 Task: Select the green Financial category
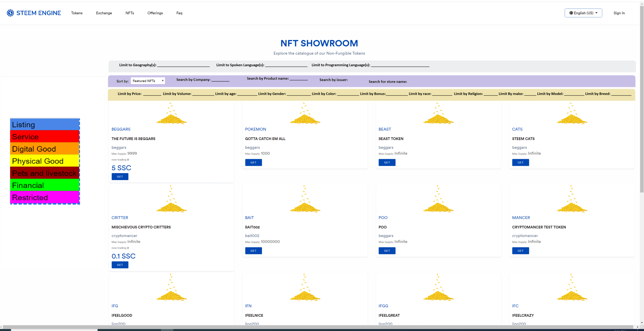click(44, 185)
